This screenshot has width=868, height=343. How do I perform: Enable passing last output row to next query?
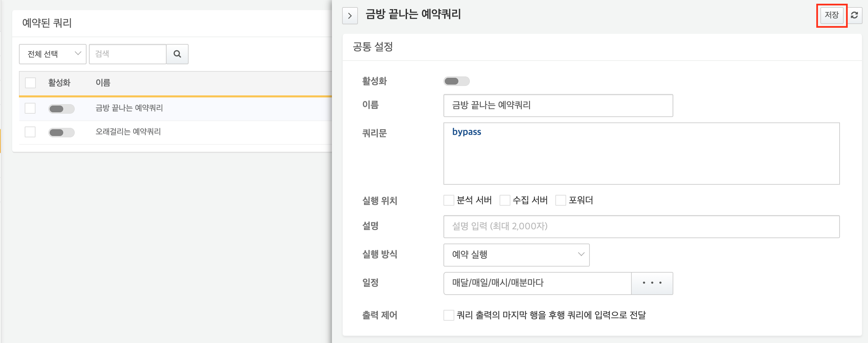tap(449, 315)
